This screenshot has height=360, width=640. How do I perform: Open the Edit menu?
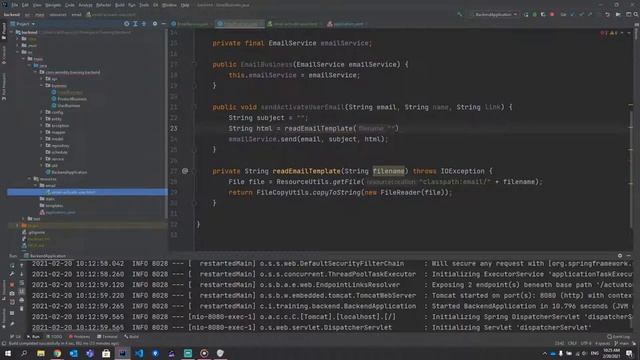pos(25,5)
